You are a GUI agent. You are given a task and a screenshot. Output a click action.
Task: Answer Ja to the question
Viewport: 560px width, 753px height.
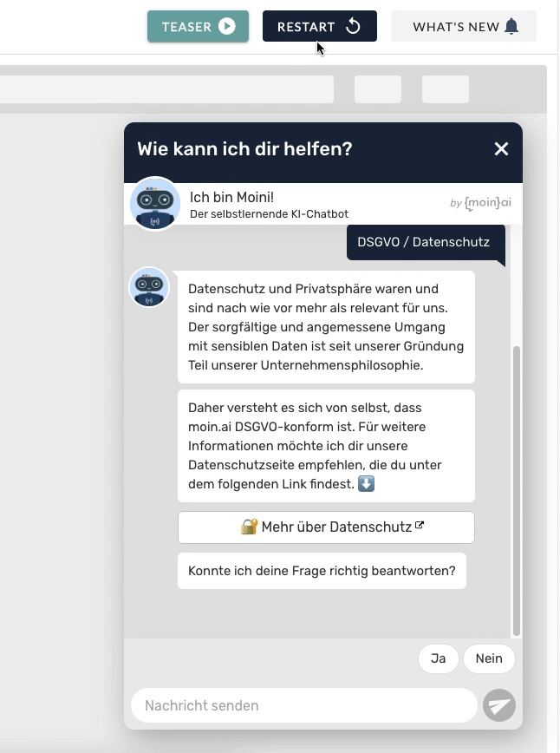point(438,658)
